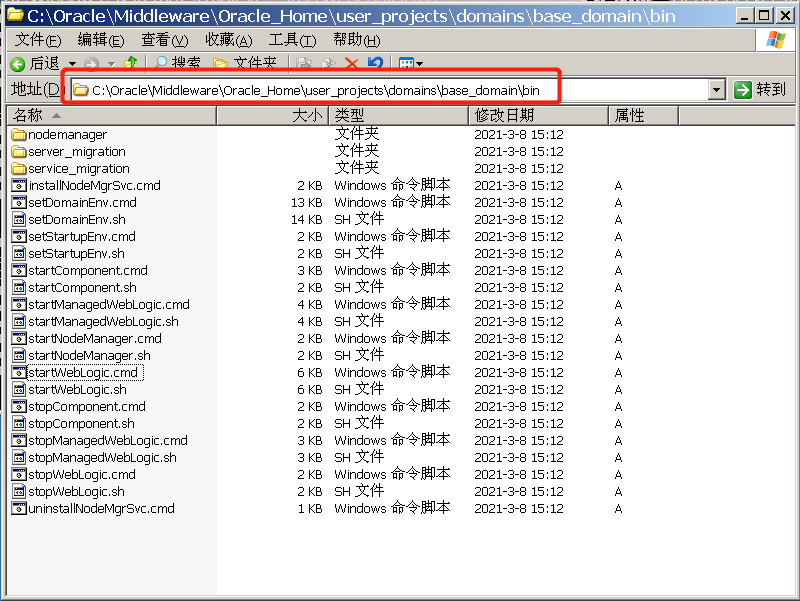Click the greyed Forward arrow icon
Image resolution: width=800 pixels, height=601 pixels.
pyautogui.click(x=91, y=64)
